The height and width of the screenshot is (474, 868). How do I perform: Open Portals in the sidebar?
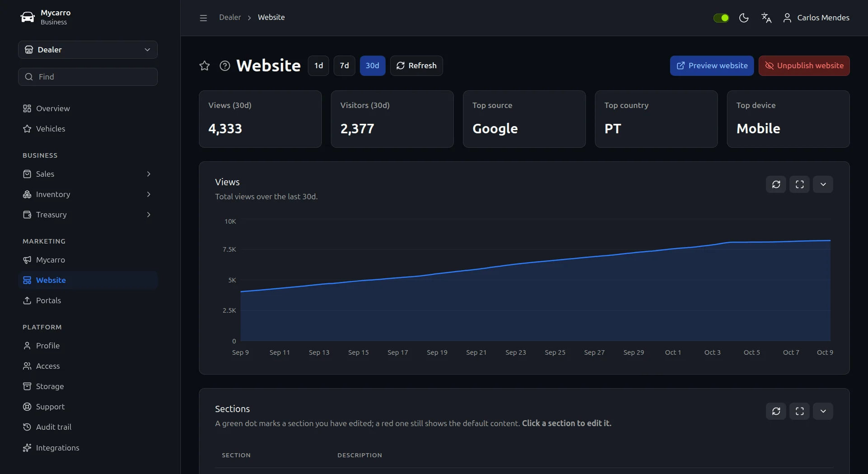[88, 300]
